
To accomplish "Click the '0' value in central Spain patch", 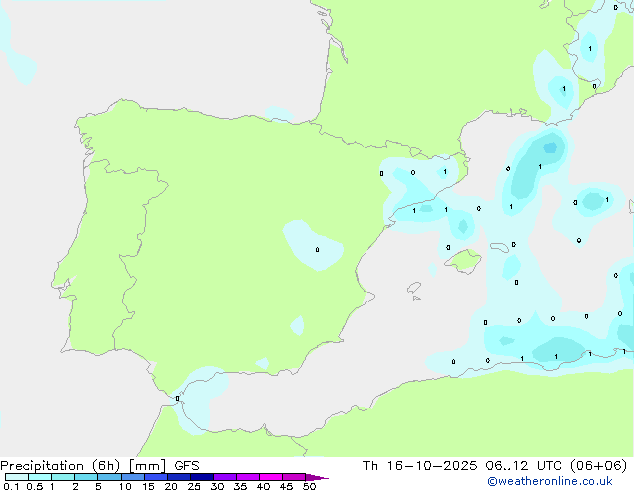I will pyautogui.click(x=317, y=249).
